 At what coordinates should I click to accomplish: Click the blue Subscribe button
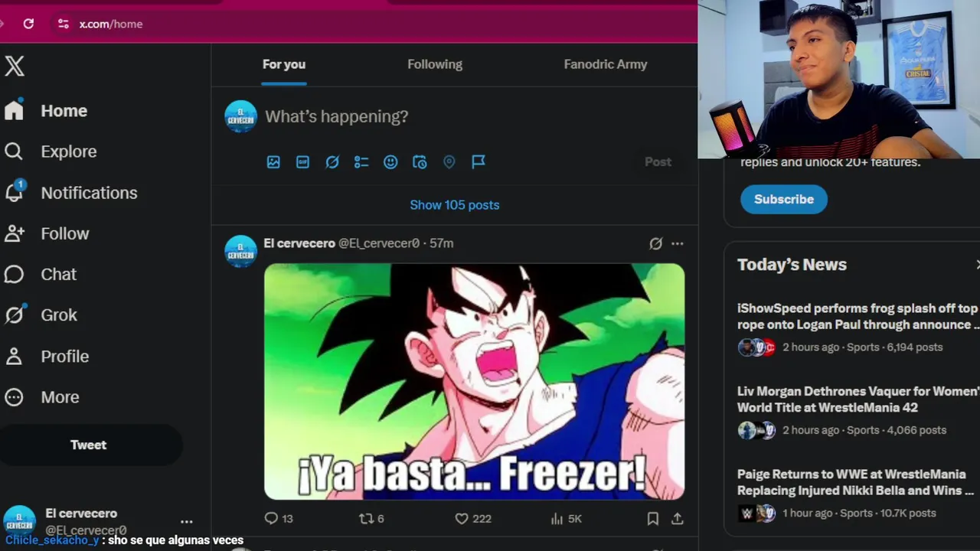pyautogui.click(x=783, y=199)
